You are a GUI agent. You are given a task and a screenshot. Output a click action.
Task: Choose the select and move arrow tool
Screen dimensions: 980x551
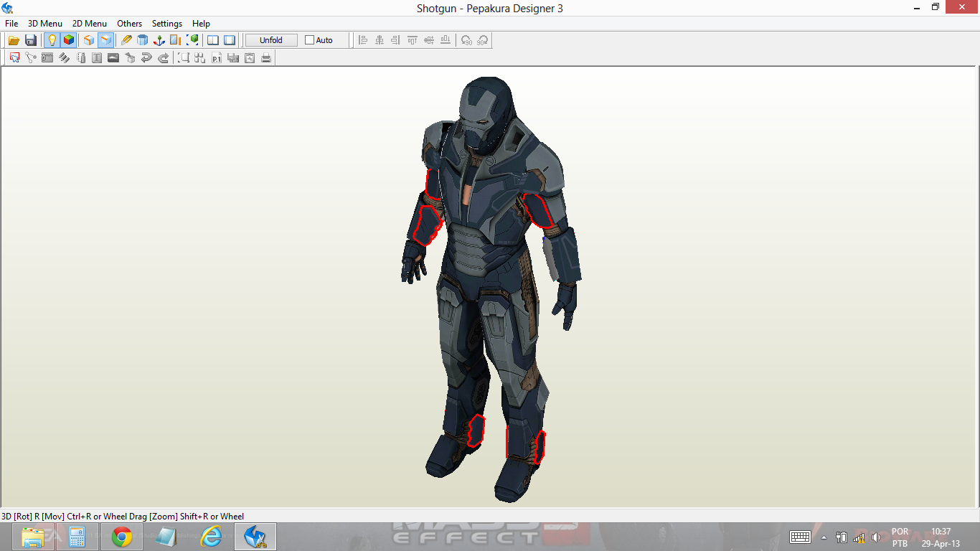[14, 57]
